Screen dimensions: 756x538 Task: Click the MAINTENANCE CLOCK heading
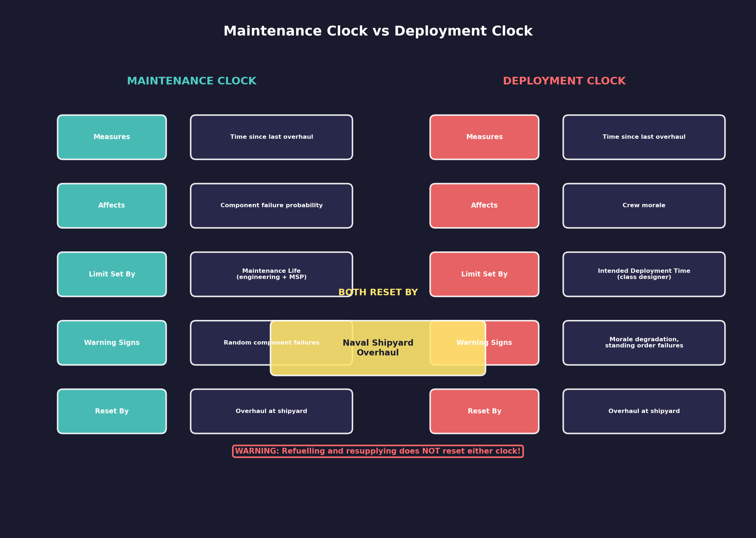[x=192, y=81]
